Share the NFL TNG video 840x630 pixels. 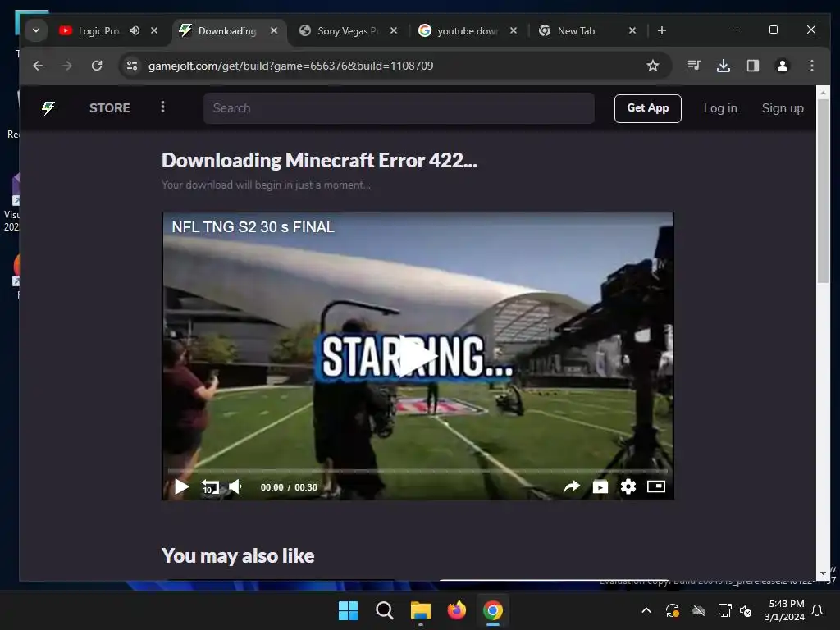tap(572, 486)
